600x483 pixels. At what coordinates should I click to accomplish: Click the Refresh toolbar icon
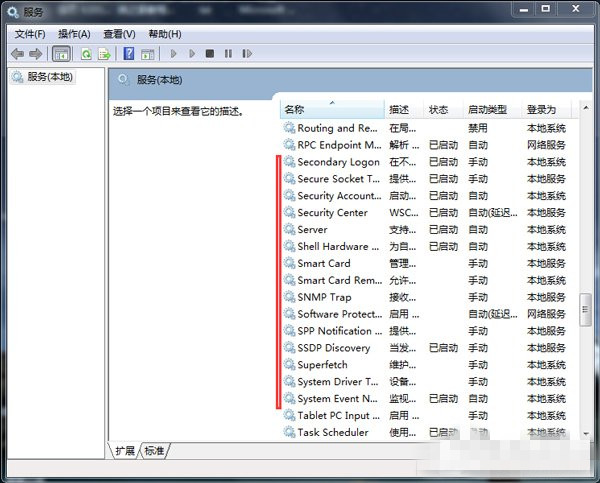(86, 54)
